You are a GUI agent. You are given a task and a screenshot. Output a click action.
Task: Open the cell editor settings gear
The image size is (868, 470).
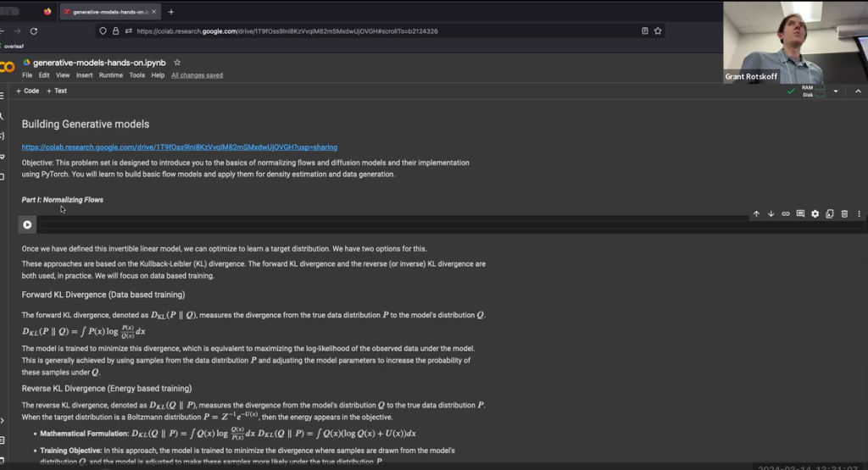(x=815, y=213)
